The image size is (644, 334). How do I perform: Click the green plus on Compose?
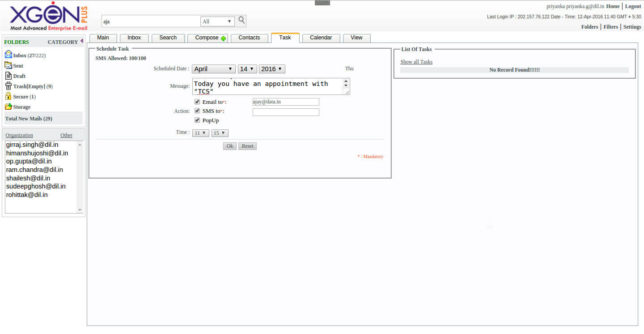(224, 39)
